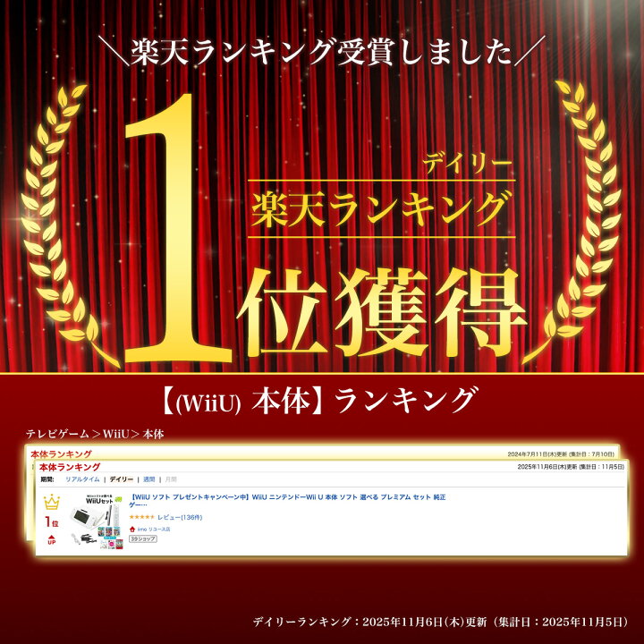Click the 39ショップ badge
This screenshot has height=644, width=644.
pos(142,538)
